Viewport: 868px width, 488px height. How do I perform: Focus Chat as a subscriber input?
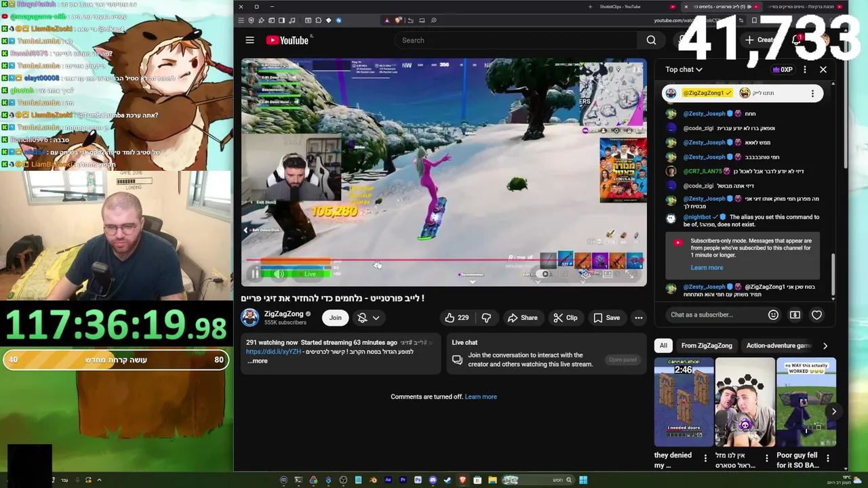click(714, 314)
